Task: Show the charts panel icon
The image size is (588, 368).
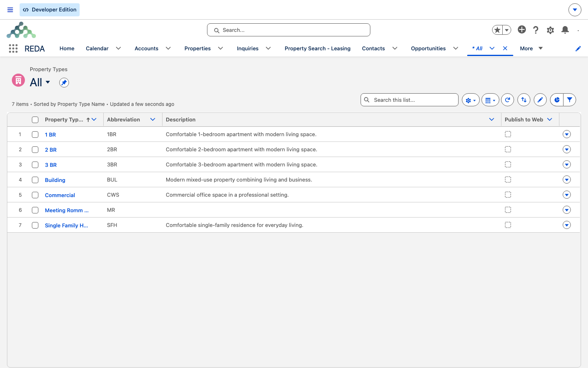Action: coord(557,100)
